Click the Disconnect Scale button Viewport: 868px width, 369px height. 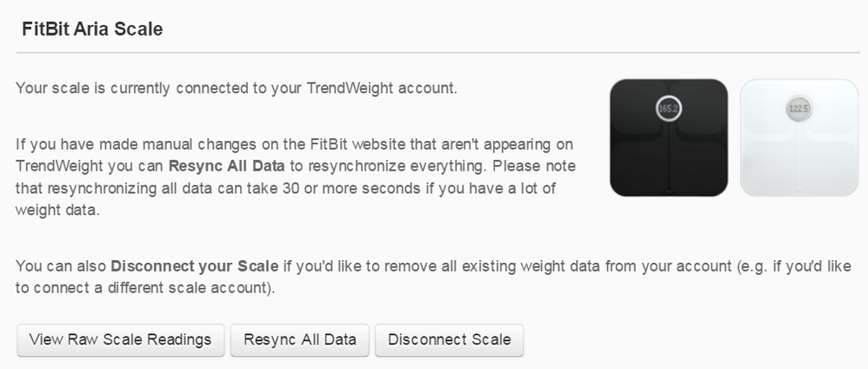[x=449, y=339]
